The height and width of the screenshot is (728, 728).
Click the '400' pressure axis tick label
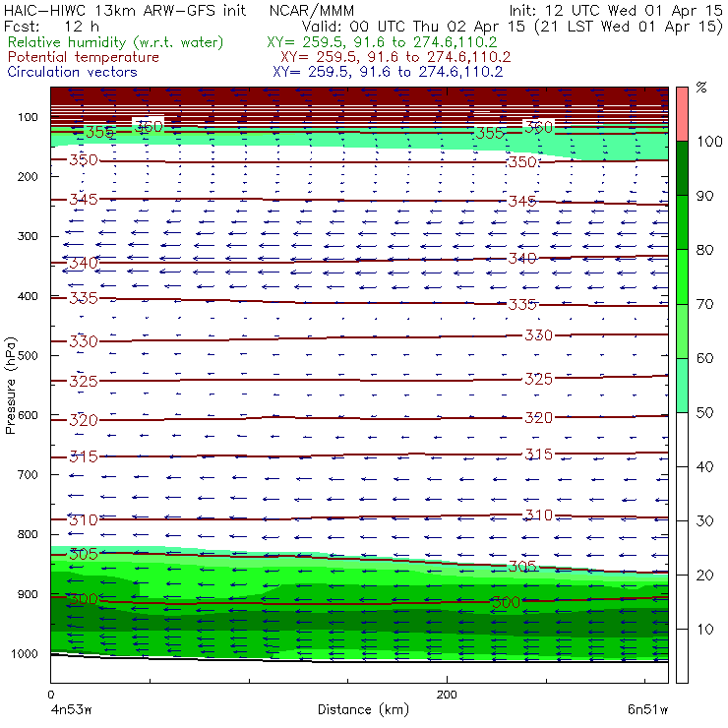(x=28, y=296)
